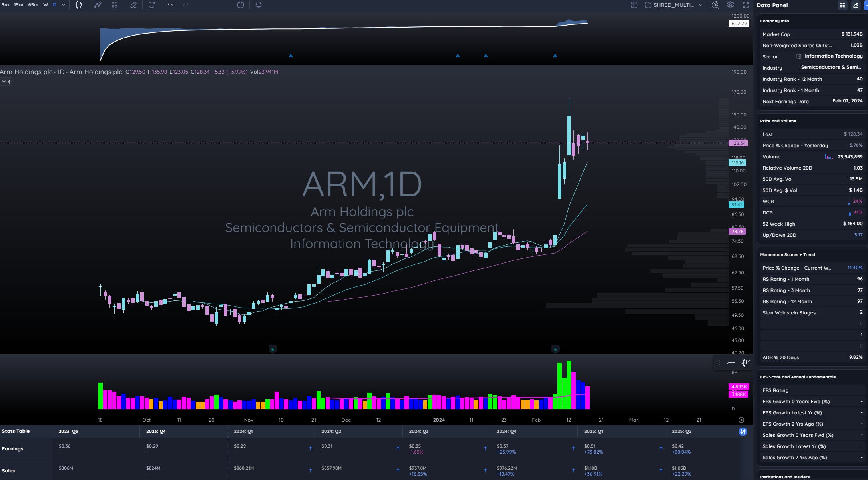
Task: Open the candlestick chart style selector
Action: (79, 5)
